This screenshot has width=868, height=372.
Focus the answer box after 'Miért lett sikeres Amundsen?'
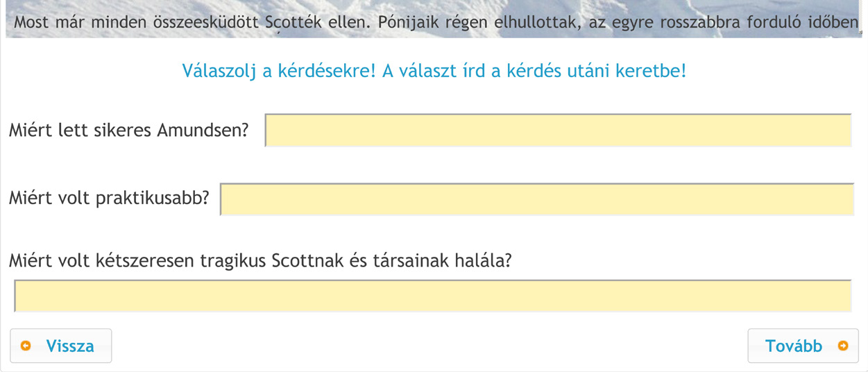pyautogui.click(x=559, y=130)
